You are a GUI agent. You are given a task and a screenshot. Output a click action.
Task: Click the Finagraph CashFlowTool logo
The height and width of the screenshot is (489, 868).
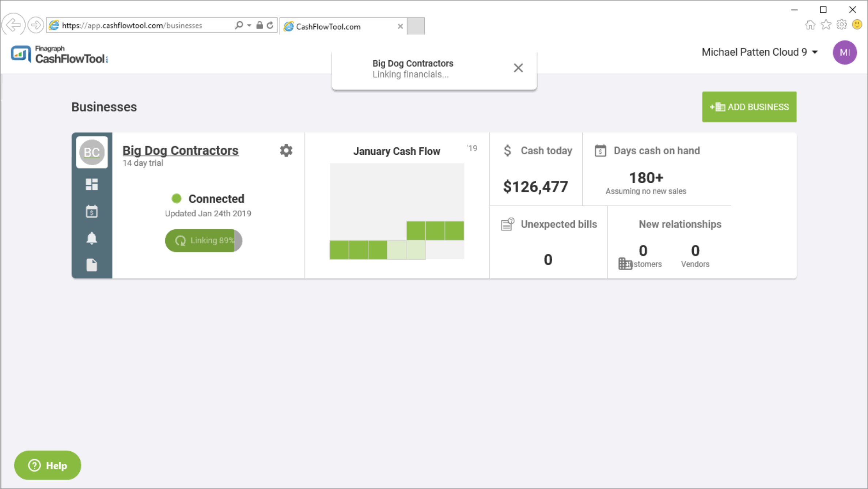tap(60, 54)
